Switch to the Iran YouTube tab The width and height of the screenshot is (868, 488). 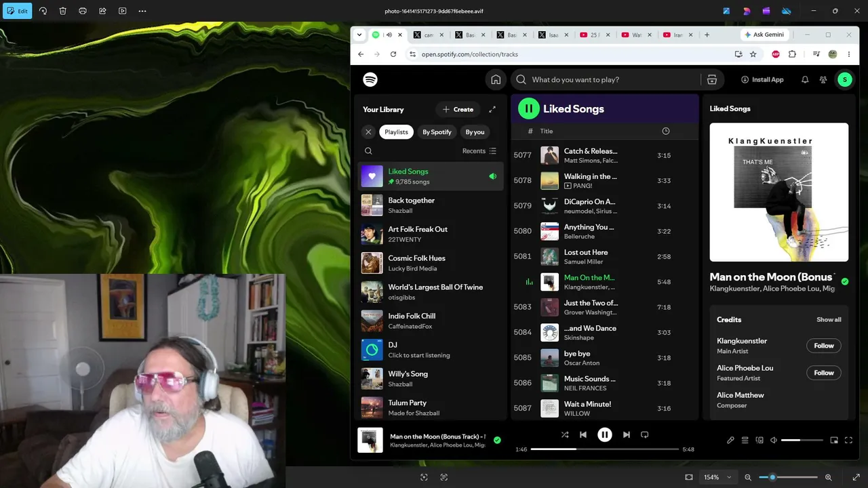pyautogui.click(x=677, y=35)
